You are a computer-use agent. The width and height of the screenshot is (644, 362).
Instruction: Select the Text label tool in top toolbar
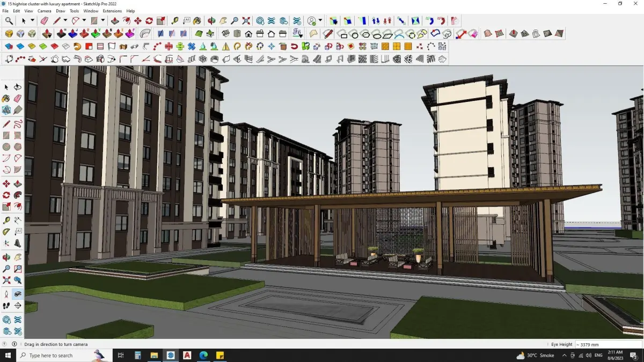tap(186, 21)
